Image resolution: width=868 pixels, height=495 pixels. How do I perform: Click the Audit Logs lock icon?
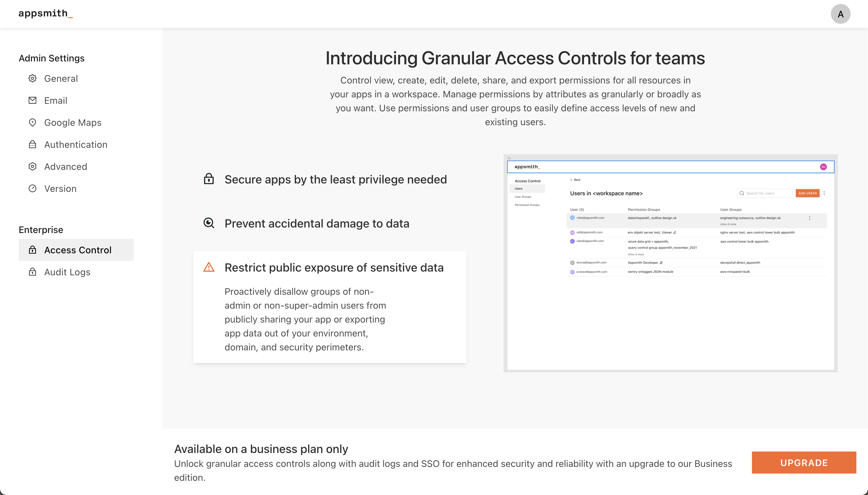point(32,272)
